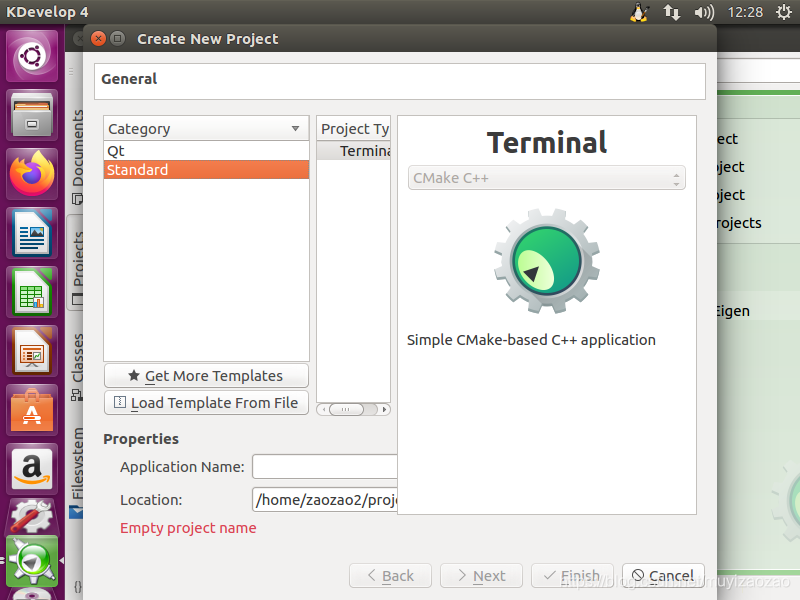Image resolution: width=800 pixels, height=600 pixels.
Task: Select the Standard category
Action: [x=206, y=169]
